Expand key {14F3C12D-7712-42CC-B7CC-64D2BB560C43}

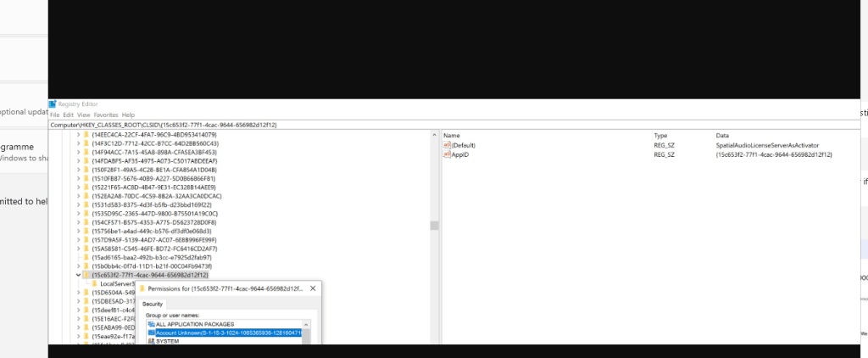point(79,143)
